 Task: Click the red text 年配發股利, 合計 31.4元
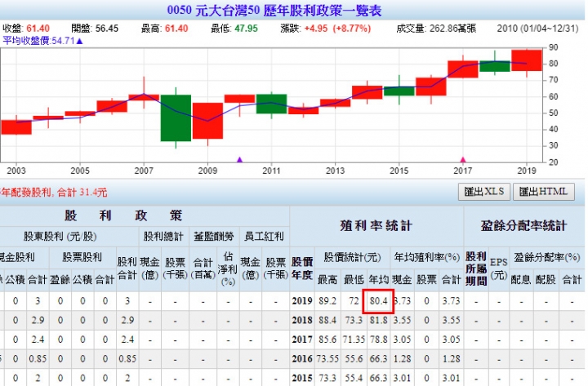point(54,193)
